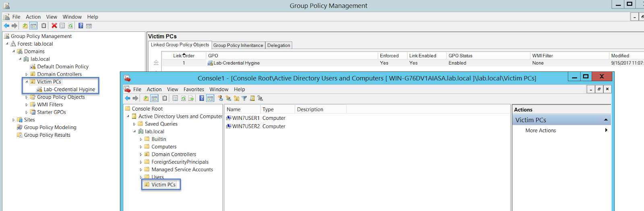Click clipboard paste icon in Group Policy Management

[x=43, y=26]
